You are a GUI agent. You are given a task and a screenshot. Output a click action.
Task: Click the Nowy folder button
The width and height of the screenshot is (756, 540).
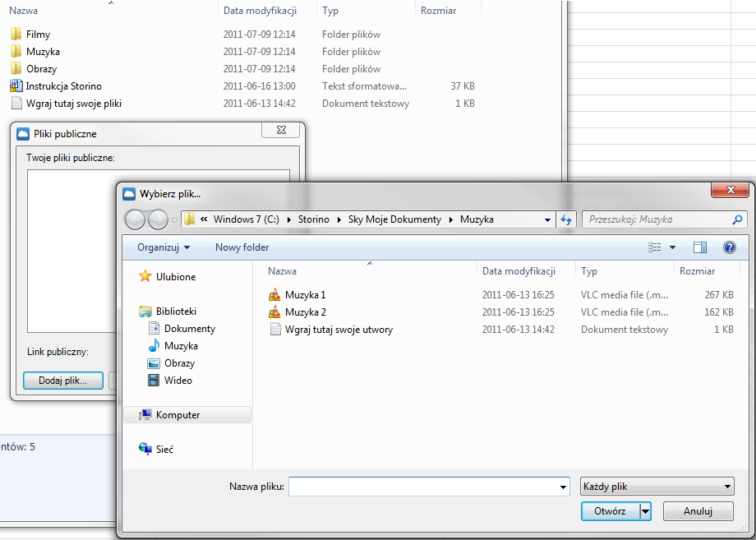(242, 247)
